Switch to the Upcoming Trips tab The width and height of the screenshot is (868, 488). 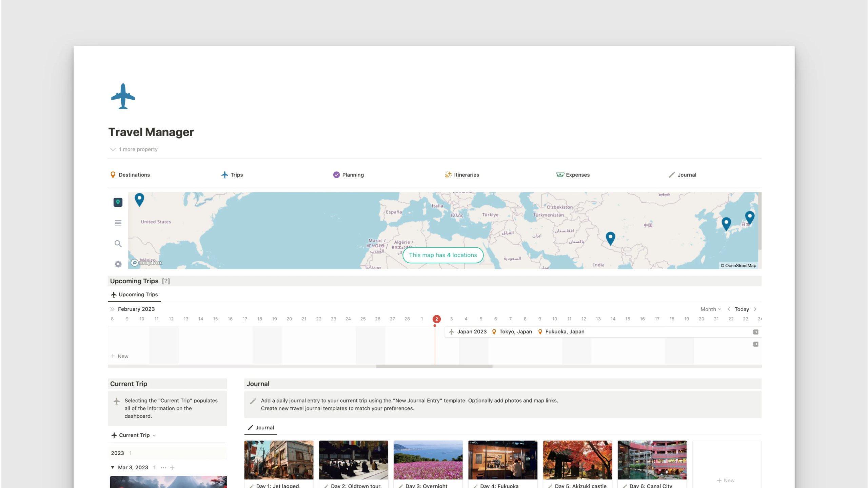point(134,294)
